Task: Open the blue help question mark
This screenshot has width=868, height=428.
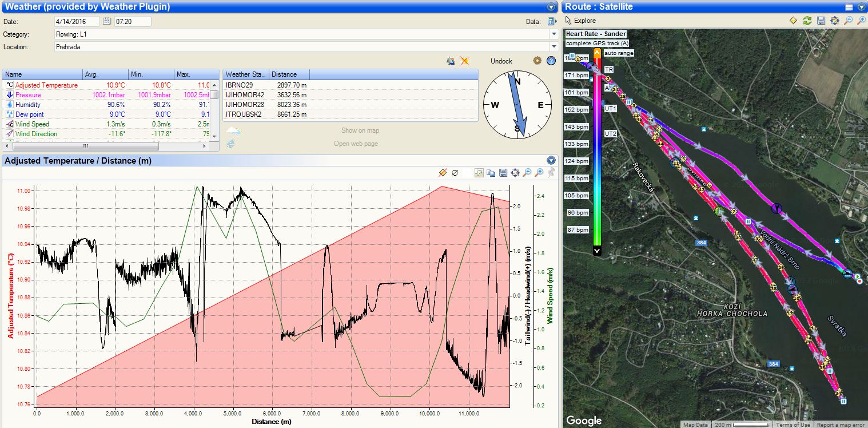Action: (x=551, y=61)
